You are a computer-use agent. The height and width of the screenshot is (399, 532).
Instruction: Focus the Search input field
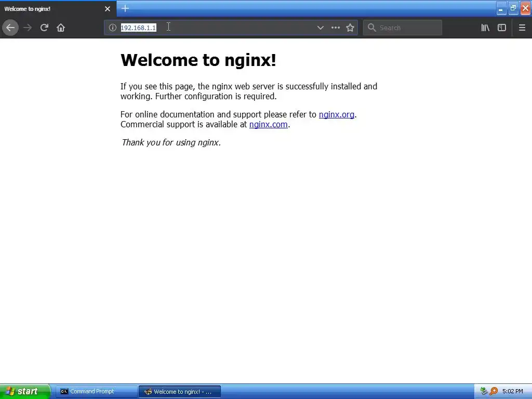(403, 28)
